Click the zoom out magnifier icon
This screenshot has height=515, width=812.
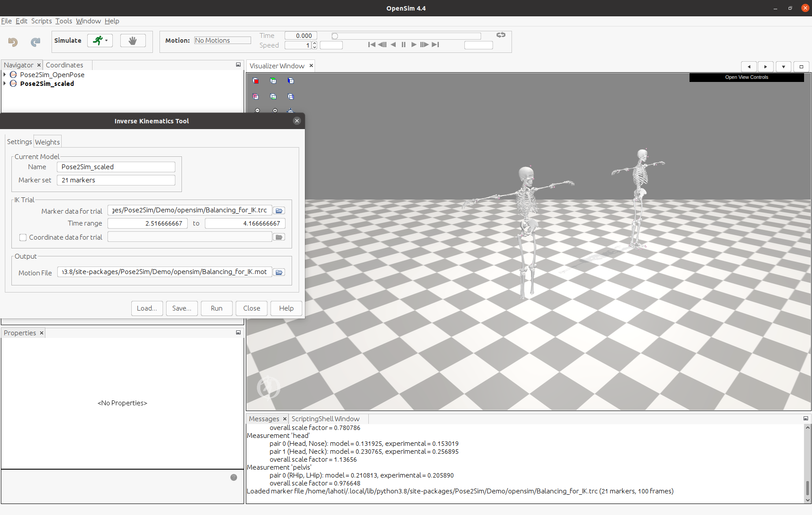pyautogui.click(x=257, y=110)
